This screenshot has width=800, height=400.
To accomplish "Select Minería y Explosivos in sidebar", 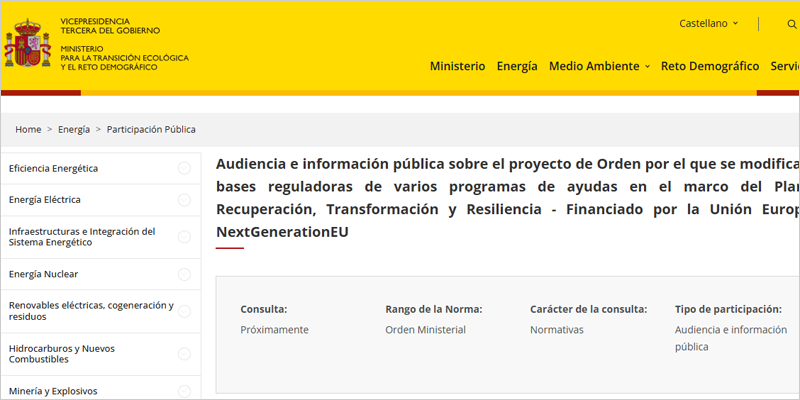I will click(53, 391).
